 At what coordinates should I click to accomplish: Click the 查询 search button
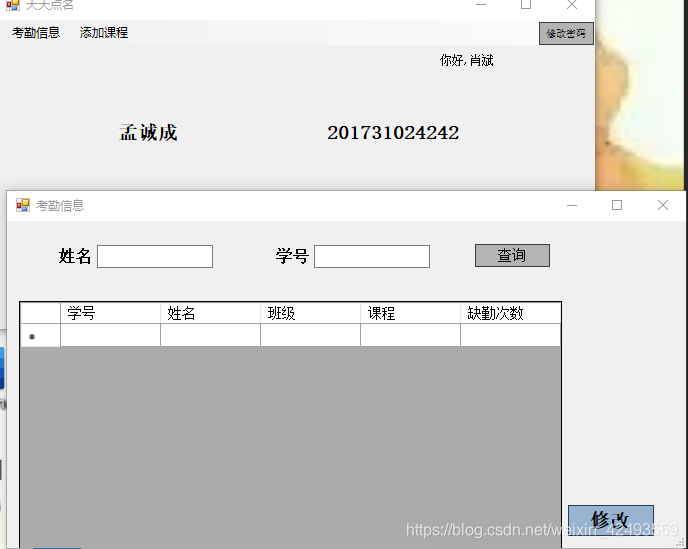(x=512, y=255)
